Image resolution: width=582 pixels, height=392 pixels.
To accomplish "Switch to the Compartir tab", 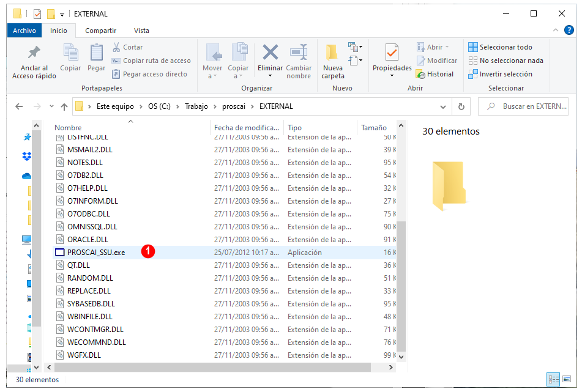I will [x=100, y=31].
